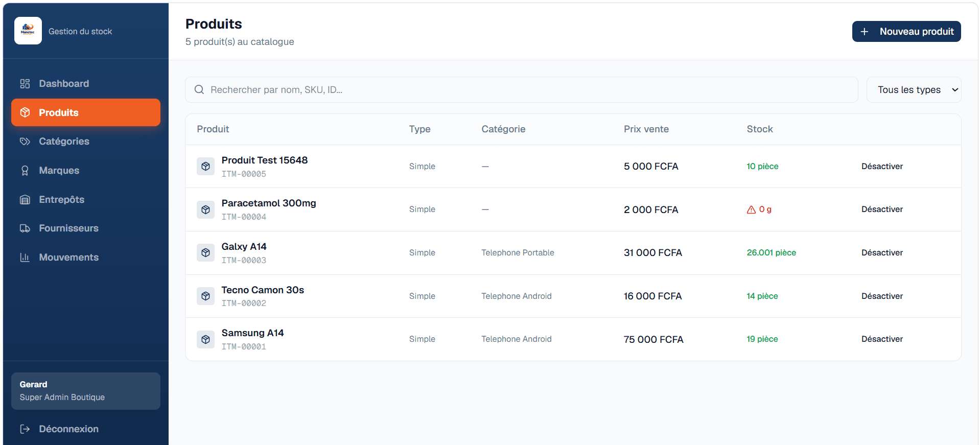Focus the Rechercher par nom search field
The image size is (980, 445).
pos(521,90)
